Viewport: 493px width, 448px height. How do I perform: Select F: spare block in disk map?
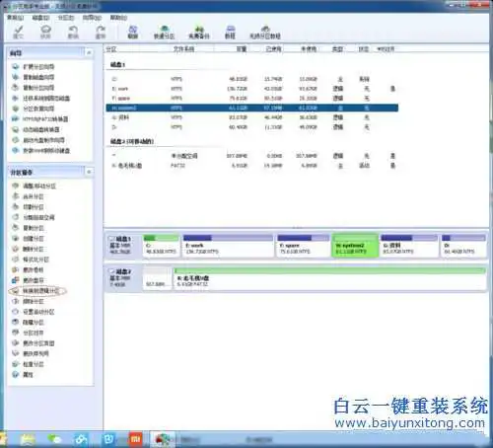click(x=303, y=246)
